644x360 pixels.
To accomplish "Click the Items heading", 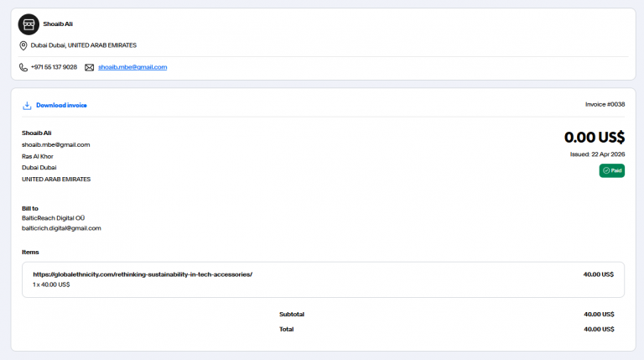I will click(x=30, y=252).
